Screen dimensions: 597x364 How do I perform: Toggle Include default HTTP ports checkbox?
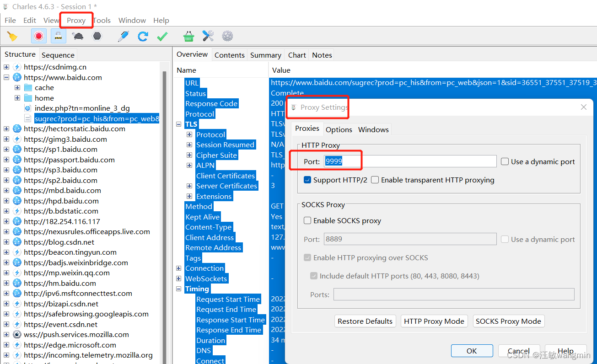(x=314, y=276)
